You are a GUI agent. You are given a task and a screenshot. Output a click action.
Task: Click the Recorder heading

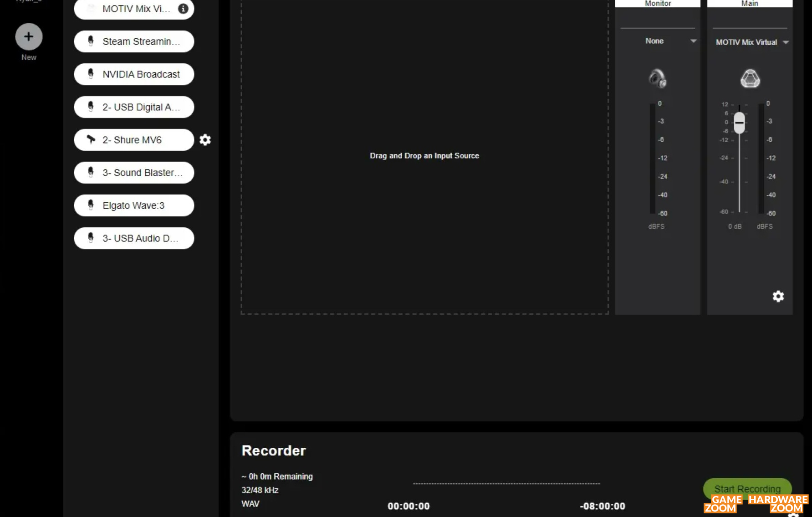[x=274, y=450]
